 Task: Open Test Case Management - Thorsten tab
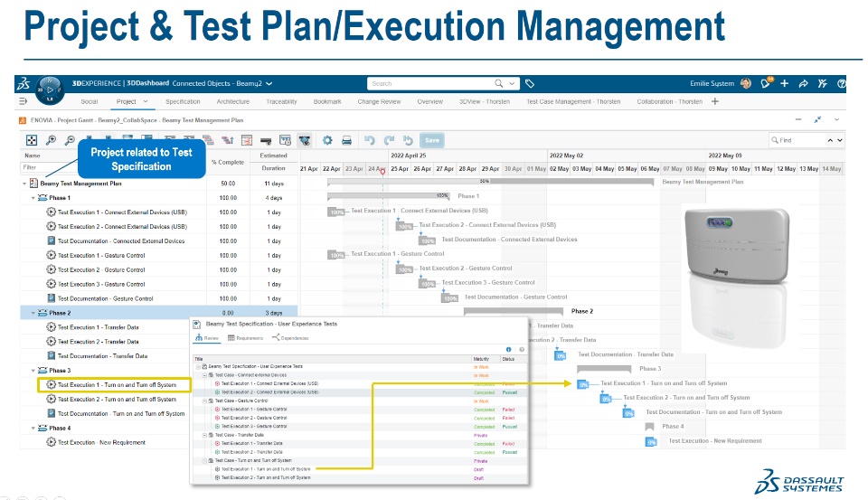(573, 101)
